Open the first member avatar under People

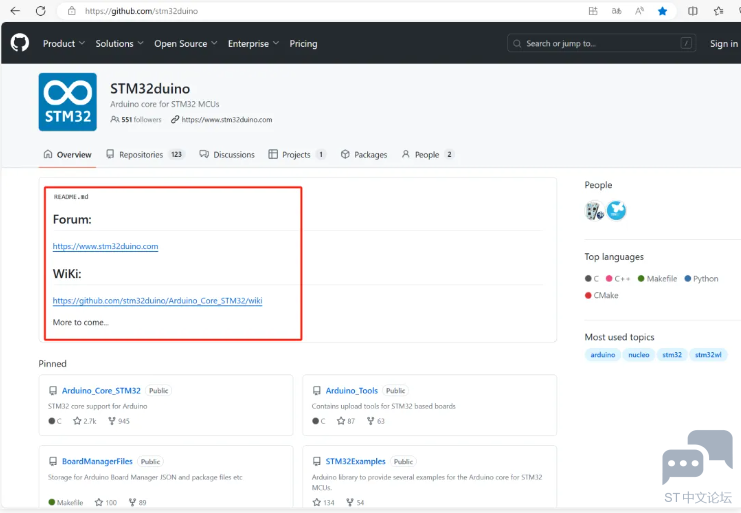point(595,211)
